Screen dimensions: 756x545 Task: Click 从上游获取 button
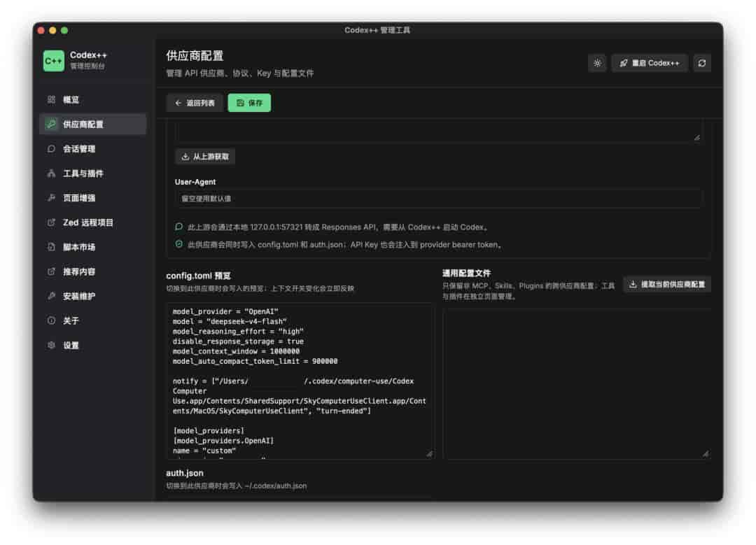click(205, 157)
